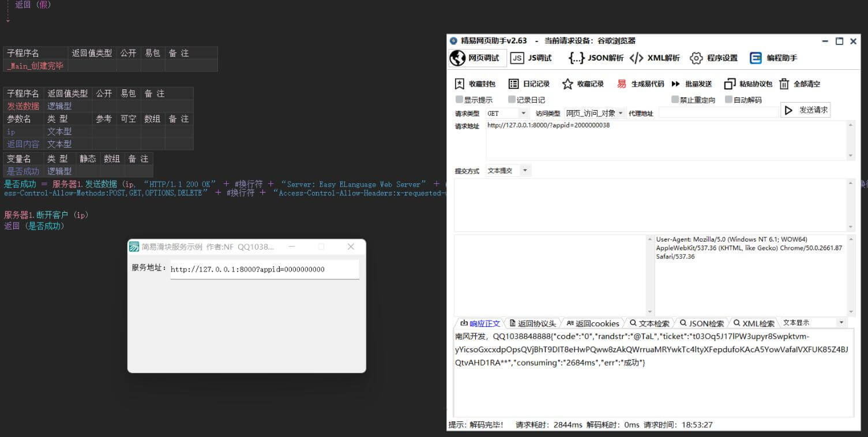868x437 pixels.
Task: Click the _Main_创建完毕 subroutine name
Action: pyautogui.click(x=35, y=66)
